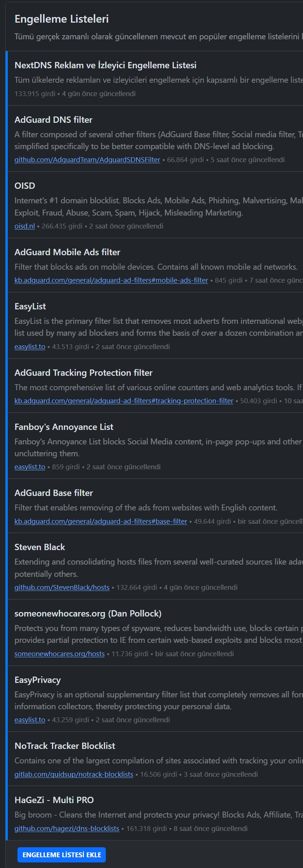303x868 pixels.
Task: Select the AdGuard DNS filter entry title
Action: pos(53,120)
